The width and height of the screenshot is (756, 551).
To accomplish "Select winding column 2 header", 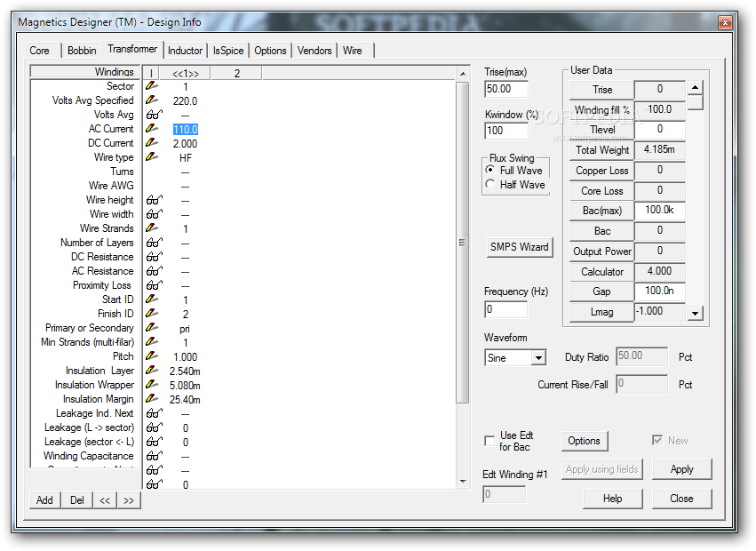I will click(236, 74).
